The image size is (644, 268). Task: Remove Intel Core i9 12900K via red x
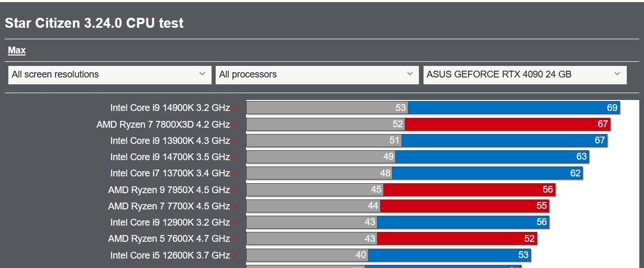point(236,223)
